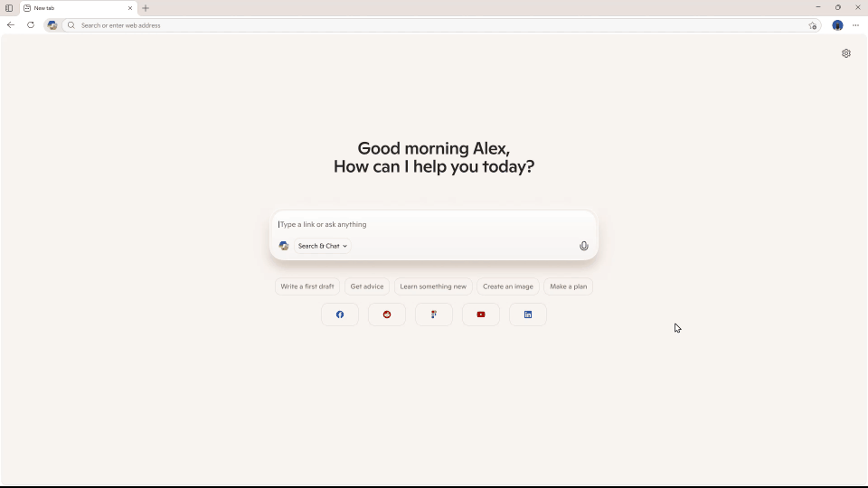Image resolution: width=868 pixels, height=488 pixels.
Task: Expand the Search & Chat mode dropdown
Action: coord(322,246)
